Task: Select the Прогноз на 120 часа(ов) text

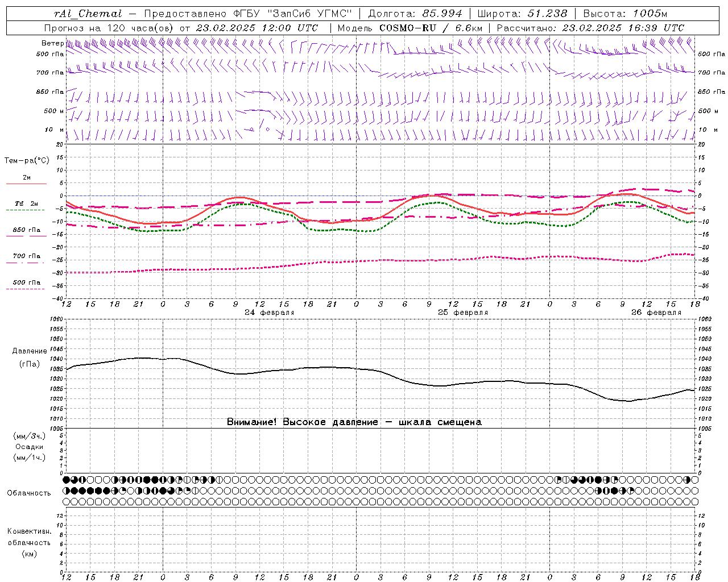Action: click(110, 28)
